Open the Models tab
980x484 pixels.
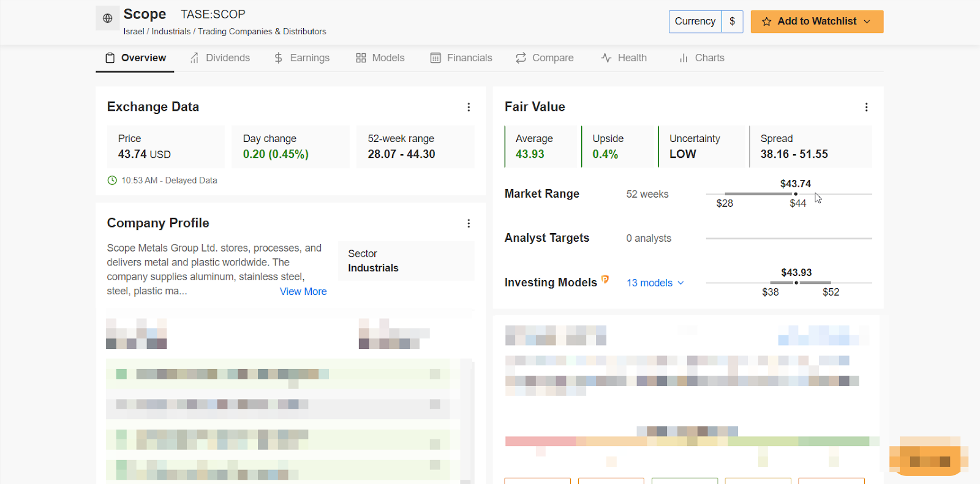click(380, 58)
